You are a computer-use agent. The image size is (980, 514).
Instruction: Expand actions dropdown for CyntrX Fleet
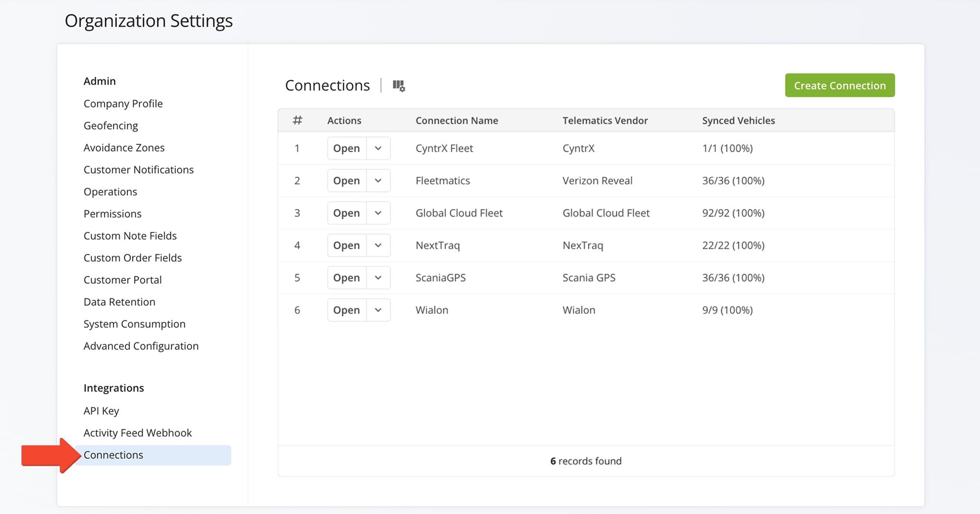coord(378,148)
